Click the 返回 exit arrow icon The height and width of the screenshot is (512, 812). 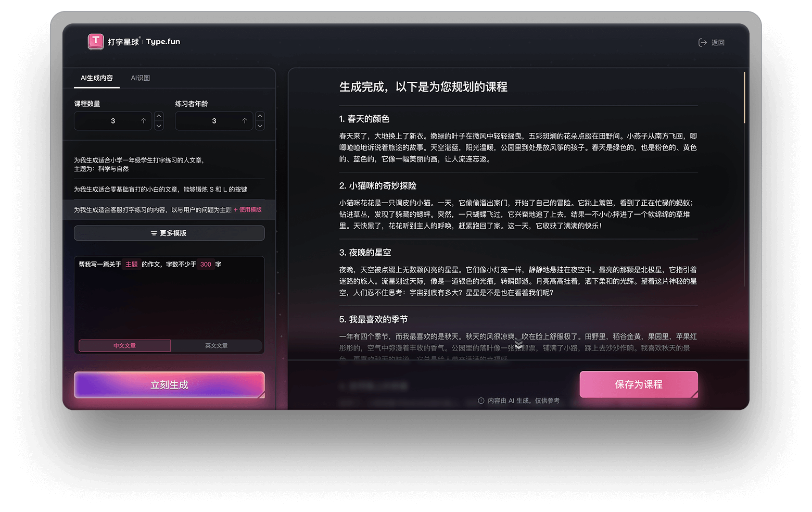pos(702,43)
